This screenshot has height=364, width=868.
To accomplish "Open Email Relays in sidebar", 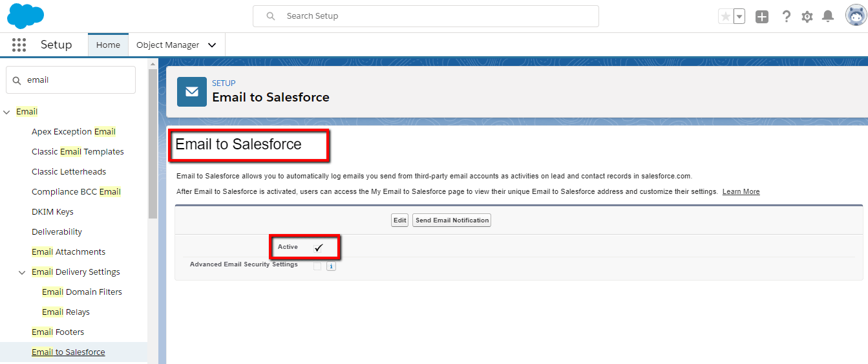I will click(x=66, y=312).
